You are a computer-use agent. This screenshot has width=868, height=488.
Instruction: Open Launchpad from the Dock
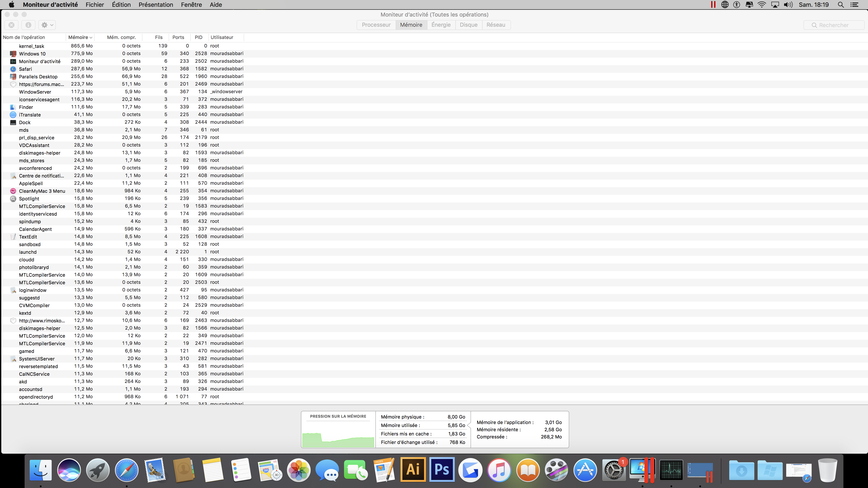98,470
